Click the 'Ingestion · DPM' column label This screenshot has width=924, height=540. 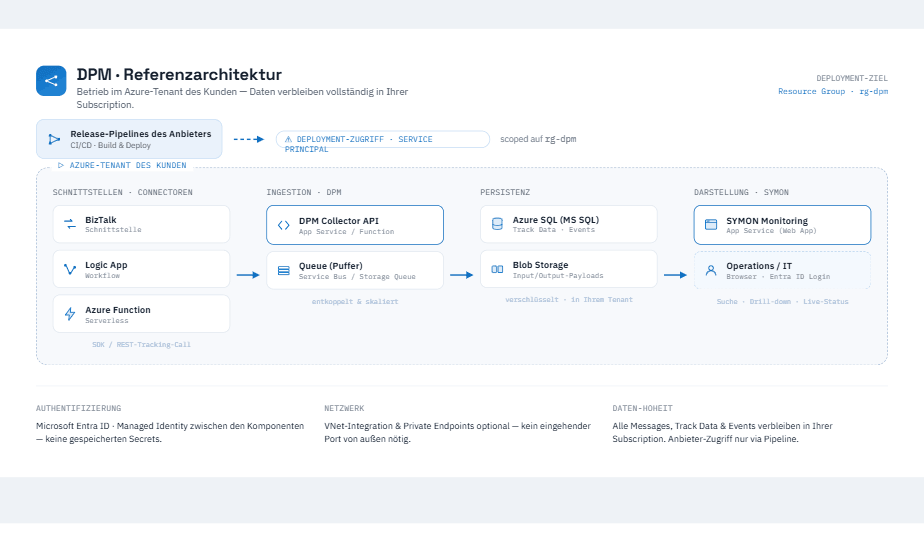click(x=303, y=192)
